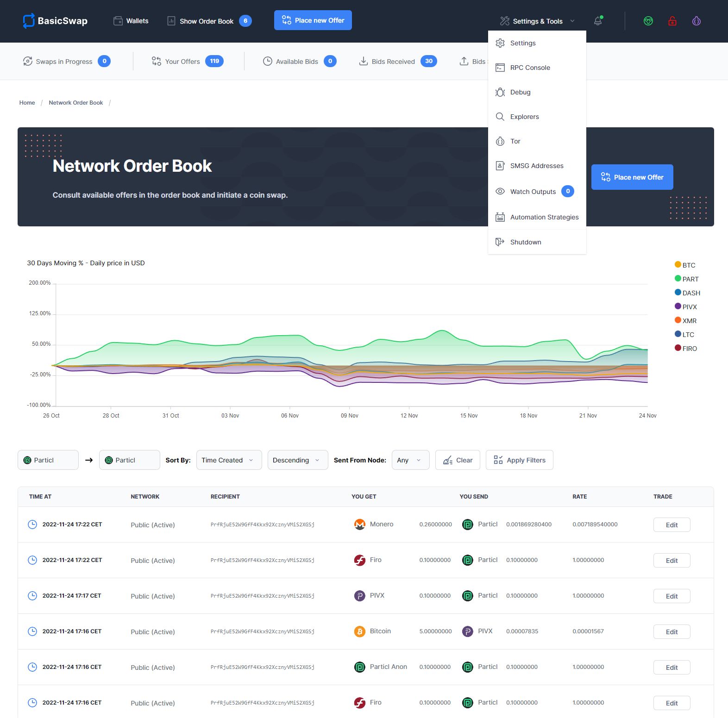This screenshot has height=718, width=728.
Task: Click the Home breadcrumb link
Action: click(x=27, y=103)
